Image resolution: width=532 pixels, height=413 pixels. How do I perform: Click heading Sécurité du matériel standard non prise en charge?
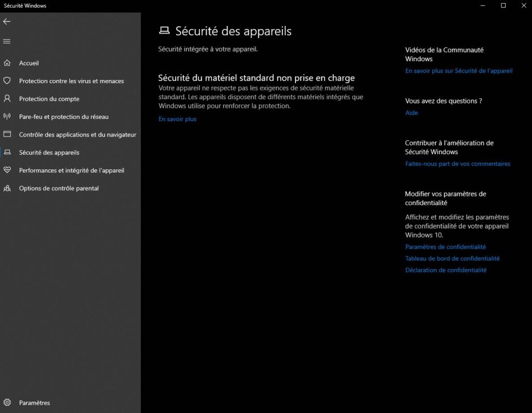click(256, 78)
